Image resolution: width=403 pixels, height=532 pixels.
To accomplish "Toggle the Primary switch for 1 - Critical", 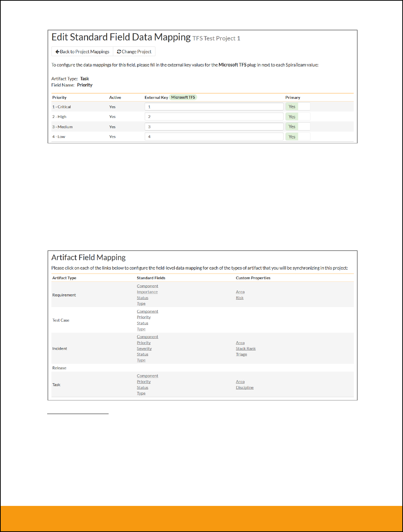I will (298, 107).
